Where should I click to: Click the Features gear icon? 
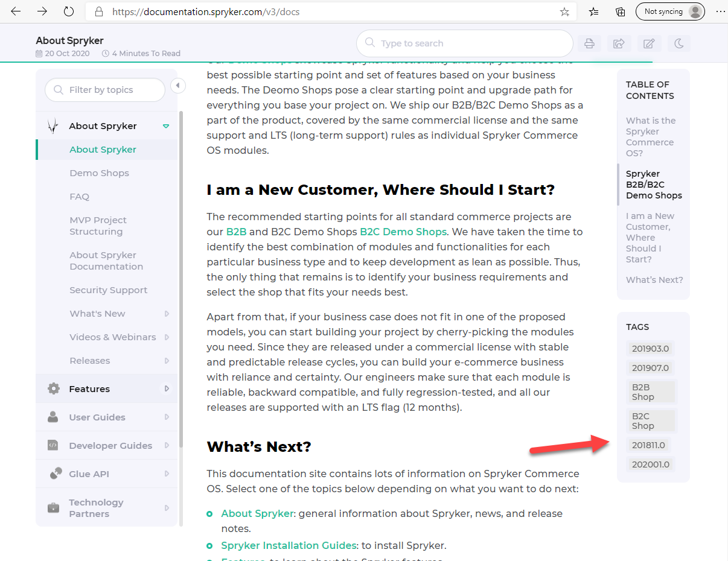pyautogui.click(x=54, y=389)
